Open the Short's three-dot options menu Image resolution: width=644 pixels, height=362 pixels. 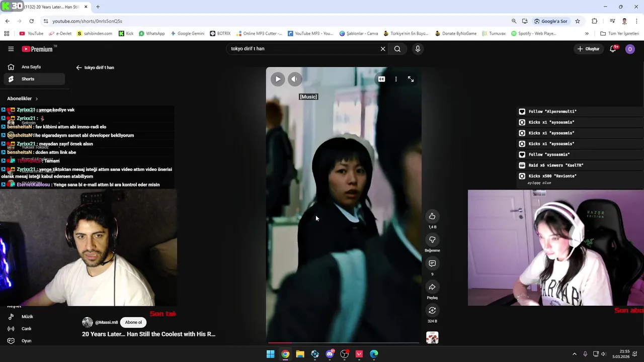pos(396,79)
